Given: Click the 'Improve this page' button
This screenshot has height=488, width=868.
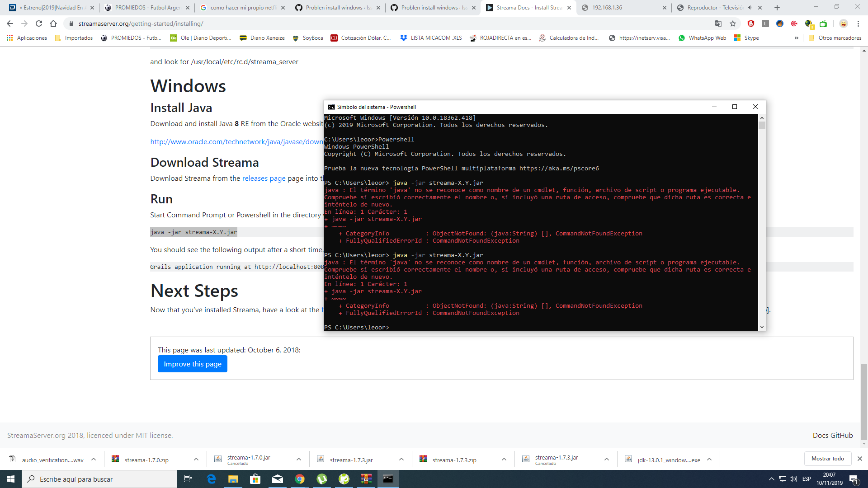Looking at the screenshot, I should pyautogui.click(x=192, y=364).
